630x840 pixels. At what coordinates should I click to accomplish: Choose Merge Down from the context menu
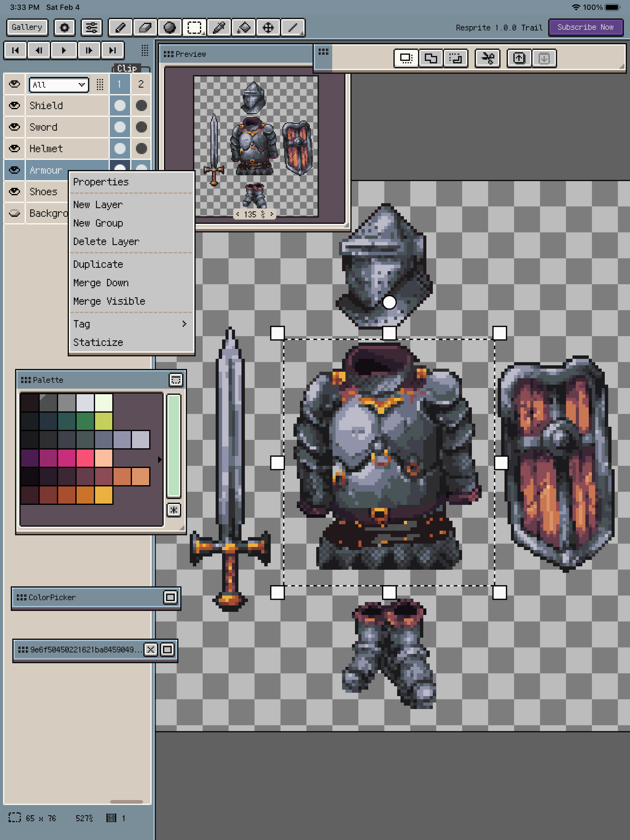click(x=101, y=283)
